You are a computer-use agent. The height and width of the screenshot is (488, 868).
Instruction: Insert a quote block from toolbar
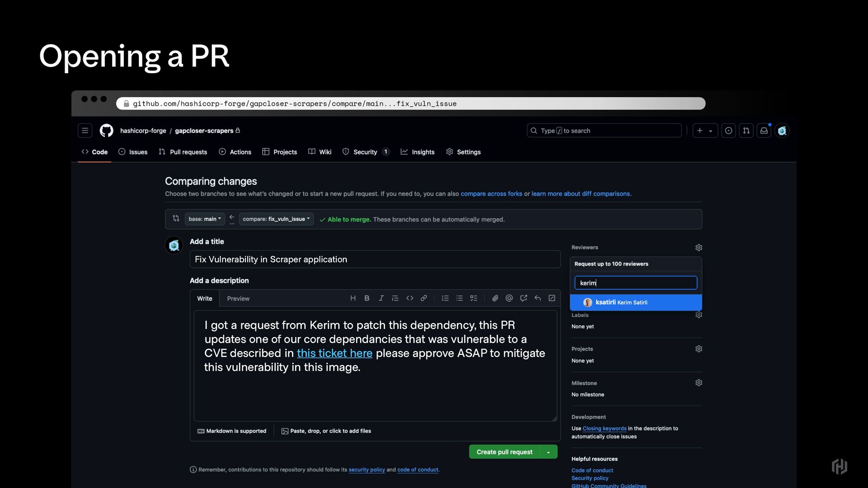tap(395, 298)
